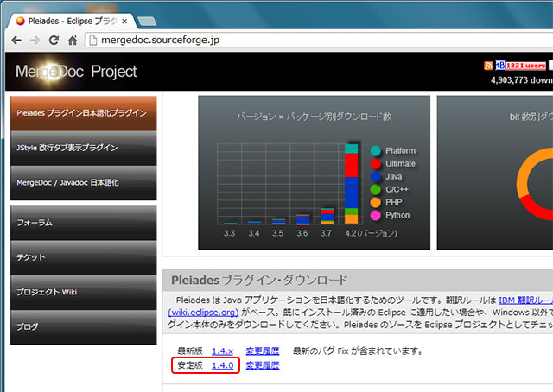Image resolution: width=553 pixels, height=392 pixels.
Task: Click the orange PHP legend swatch
Action: click(376, 202)
